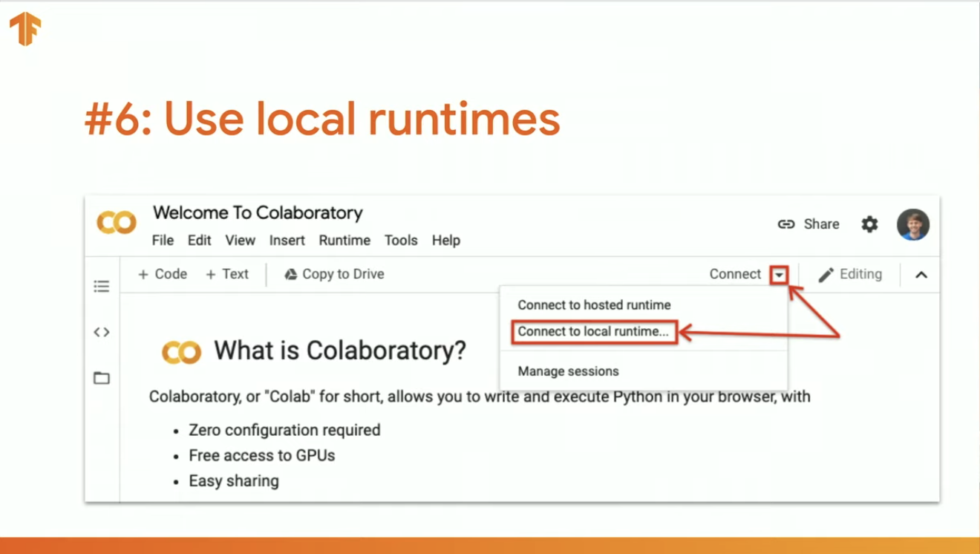Click the Share button label
The height and width of the screenshot is (554, 980).
(821, 224)
